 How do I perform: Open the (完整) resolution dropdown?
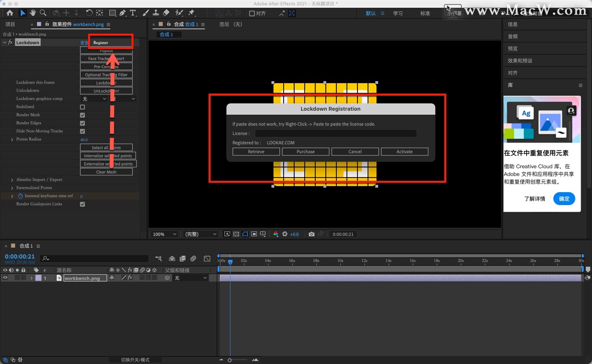coord(200,234)
